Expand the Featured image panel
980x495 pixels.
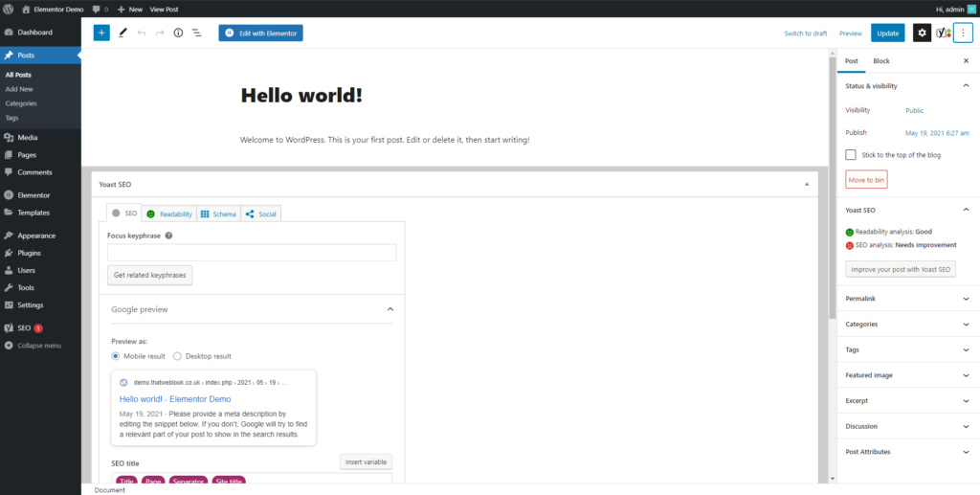[906, 375]
